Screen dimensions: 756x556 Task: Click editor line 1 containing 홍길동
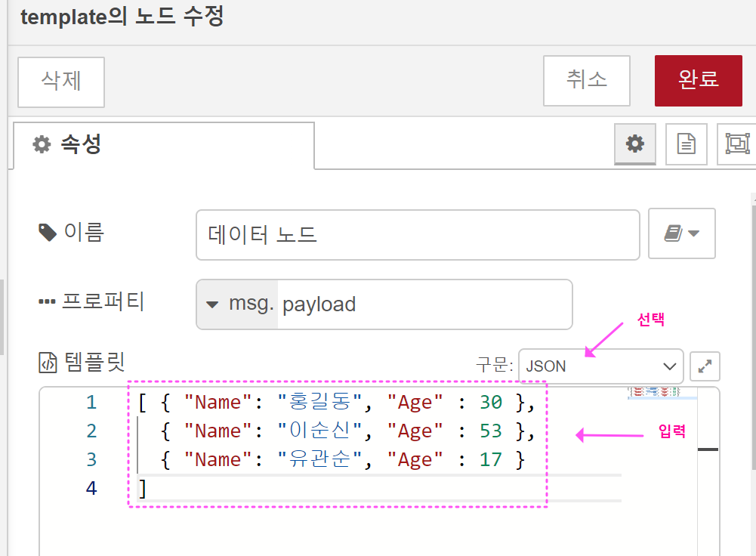tap(337, 402)
